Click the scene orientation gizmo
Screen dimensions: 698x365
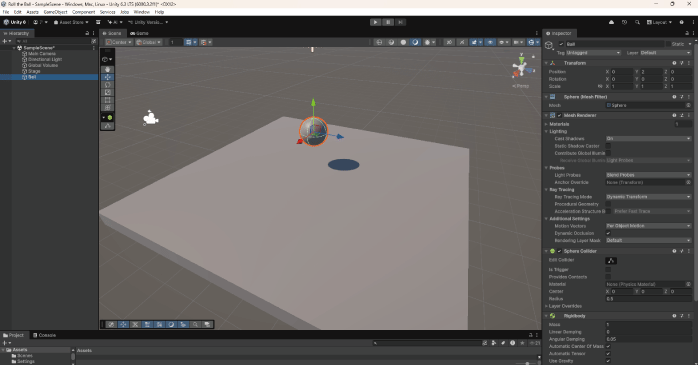click(x=521, y=68)
